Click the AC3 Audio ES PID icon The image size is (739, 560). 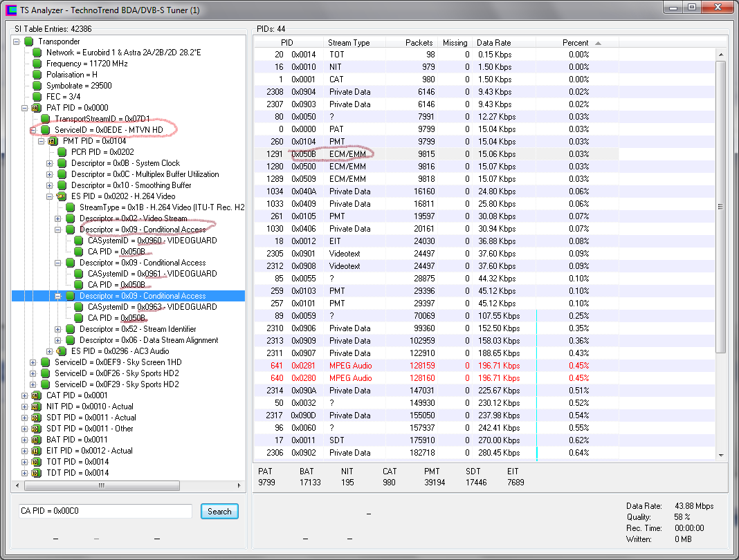tap(62, 351)
